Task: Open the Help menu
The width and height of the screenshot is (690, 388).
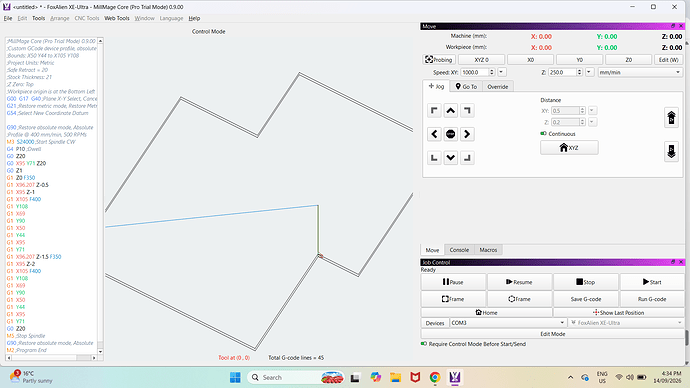Action: pos(194,18)
